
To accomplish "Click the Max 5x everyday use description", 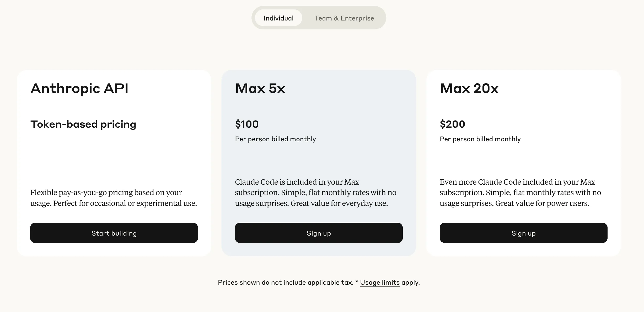I will pos(316,193).
